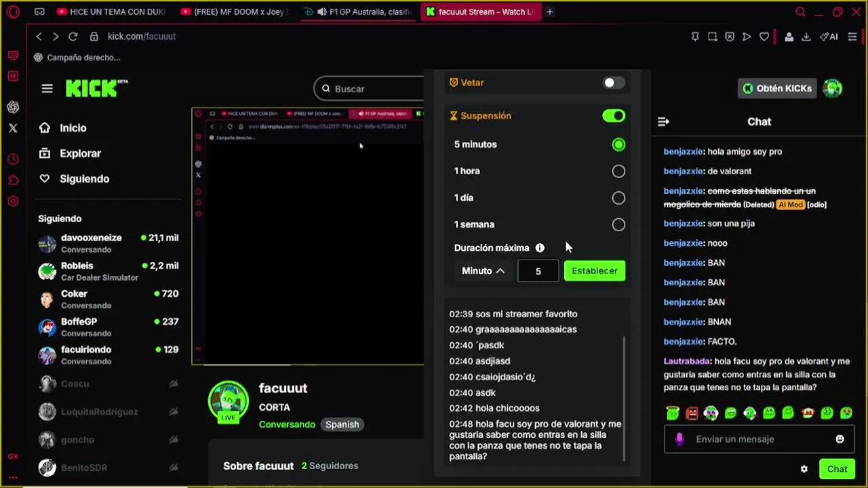Image resolution: width=868 pixels, height=488 pixels.
Task: Open Robleis followed channel
Action: (108, 271)
